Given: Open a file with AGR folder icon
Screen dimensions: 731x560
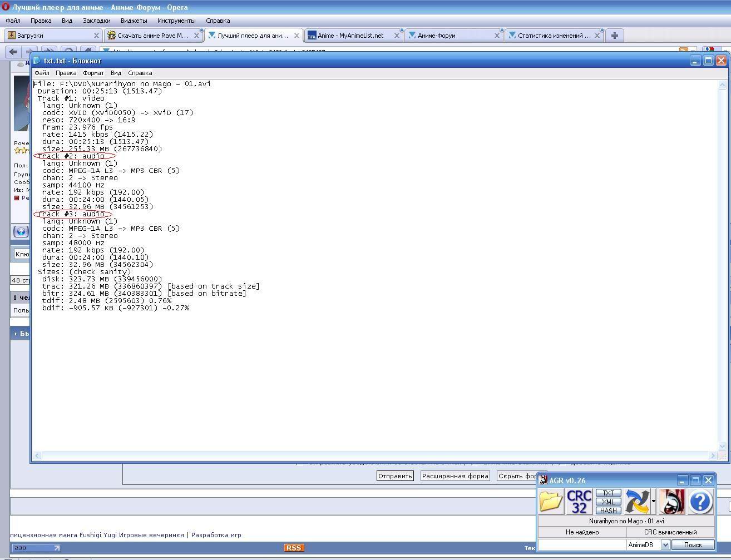Looking at the screenshot, I should click(551, 502).
